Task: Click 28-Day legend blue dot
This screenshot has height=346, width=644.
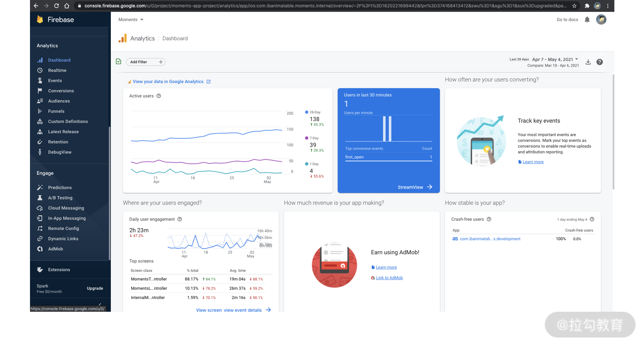Action: (307, 112)
